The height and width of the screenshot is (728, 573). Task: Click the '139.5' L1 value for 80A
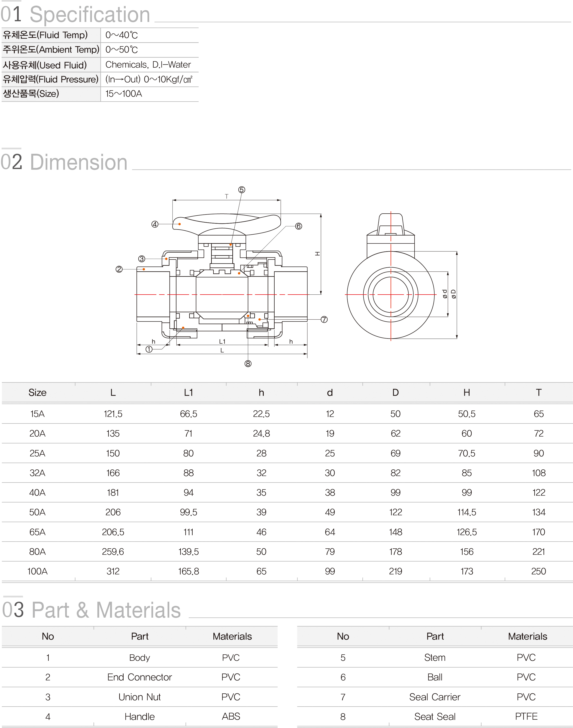click(188, 552)
